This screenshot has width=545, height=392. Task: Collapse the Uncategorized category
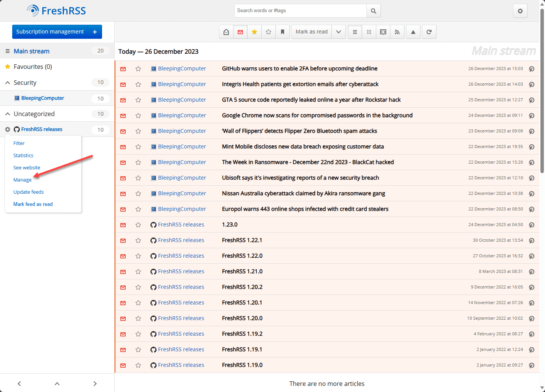coord(8,114)
